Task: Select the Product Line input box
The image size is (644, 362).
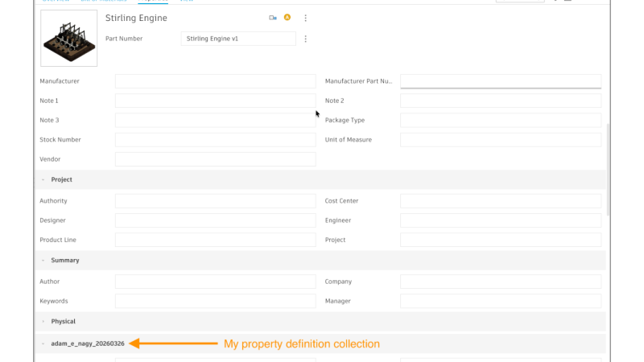Action: [x=215, y=240]
